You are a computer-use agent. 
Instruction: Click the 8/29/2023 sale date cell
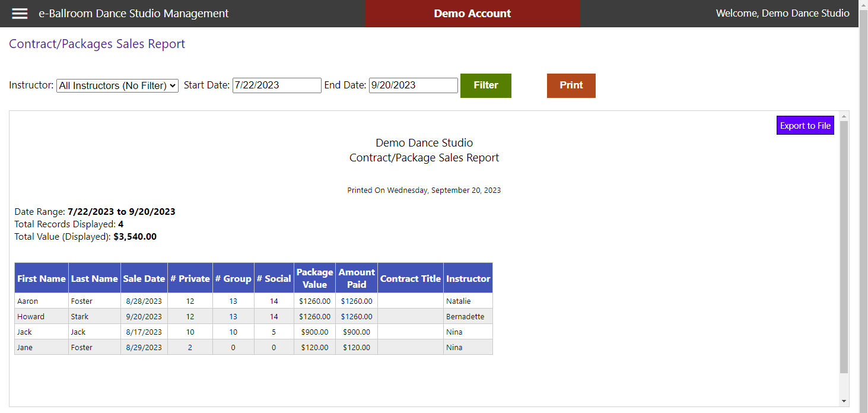(144, 347)
